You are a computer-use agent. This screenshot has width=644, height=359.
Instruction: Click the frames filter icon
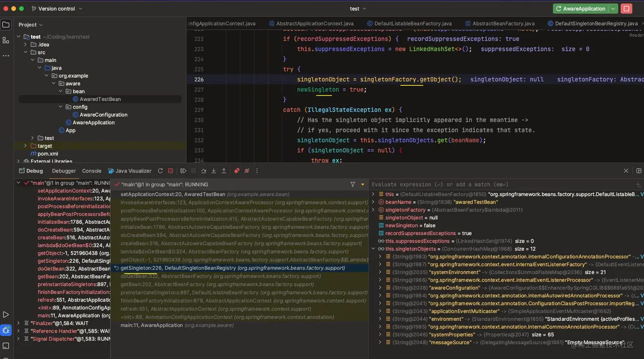tap(353, 184)
